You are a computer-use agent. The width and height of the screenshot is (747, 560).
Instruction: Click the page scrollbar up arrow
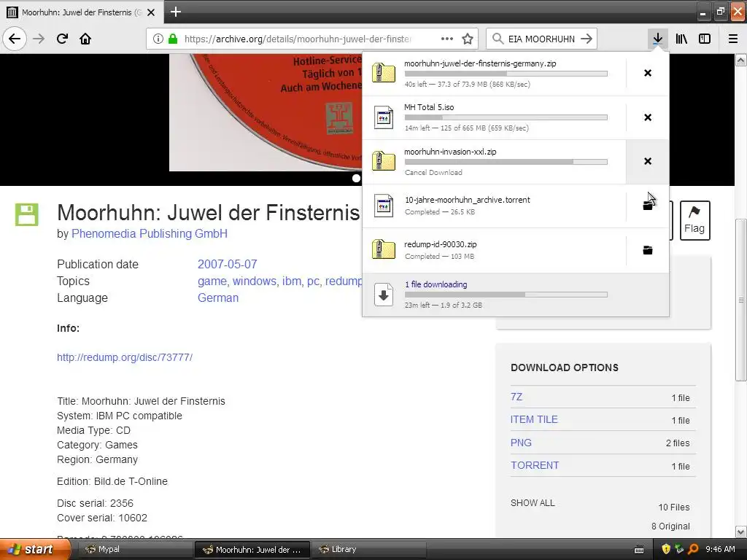[x=741, y=60]
